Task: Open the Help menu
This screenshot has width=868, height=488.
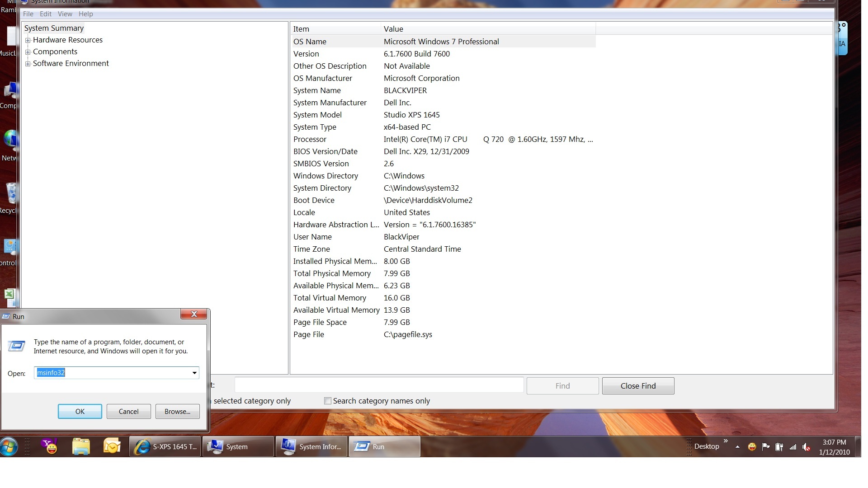Action: click(x=85, y=14)
